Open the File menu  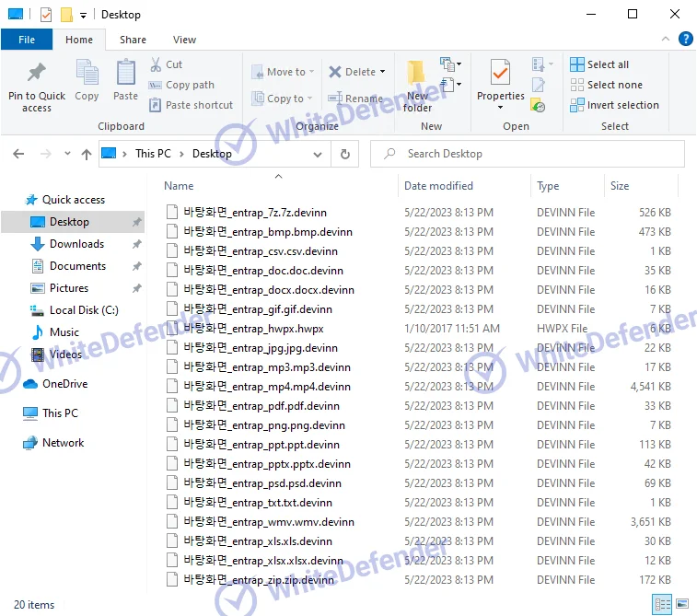(x=27, y=40)
